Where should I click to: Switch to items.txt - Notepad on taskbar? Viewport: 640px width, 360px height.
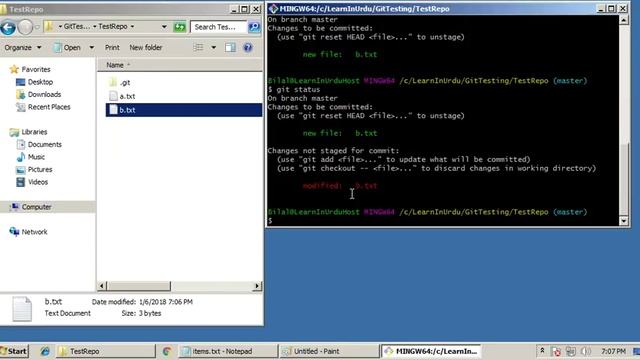(x=228, y=351)
